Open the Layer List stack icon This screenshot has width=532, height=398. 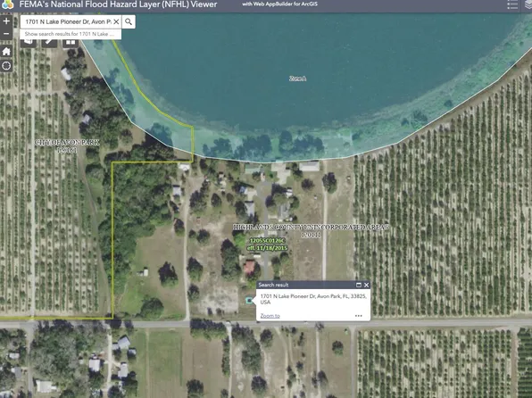pyautogui.click(x=528, y=4)
